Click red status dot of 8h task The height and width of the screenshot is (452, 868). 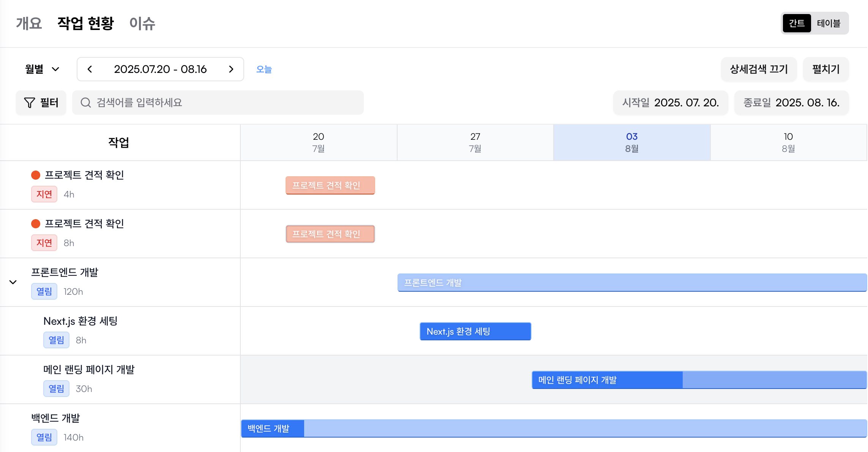click(36, 224)
